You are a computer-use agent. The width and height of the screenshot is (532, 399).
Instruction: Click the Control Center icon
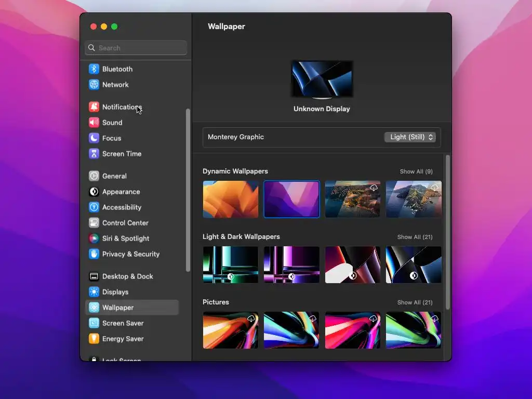click(x=94, y=223)
